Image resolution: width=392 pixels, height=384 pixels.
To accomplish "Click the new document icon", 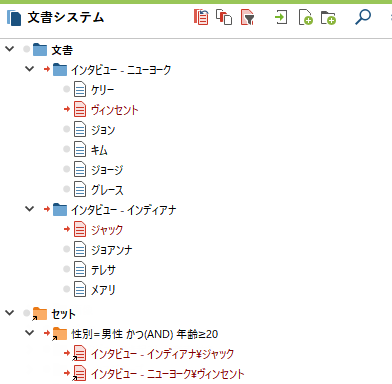I will pos(305,17).
